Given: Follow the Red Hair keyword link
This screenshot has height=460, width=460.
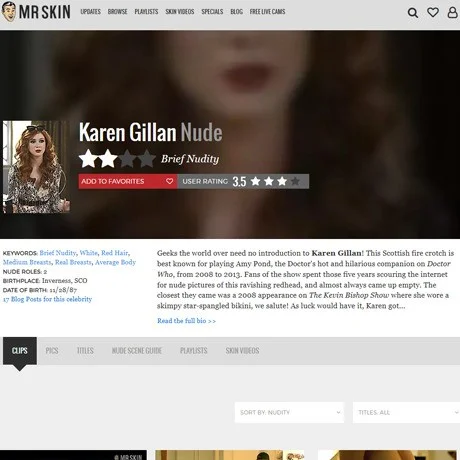Looking at the screenshot, I should coord(114,253).
